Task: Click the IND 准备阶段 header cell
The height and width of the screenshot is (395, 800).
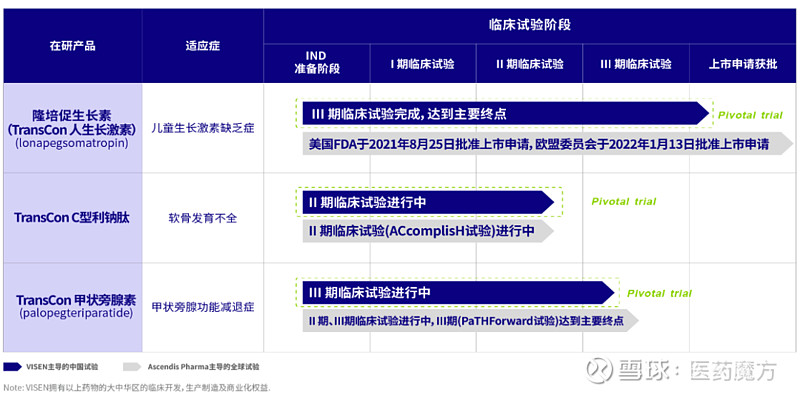Action: coord(317,63)
